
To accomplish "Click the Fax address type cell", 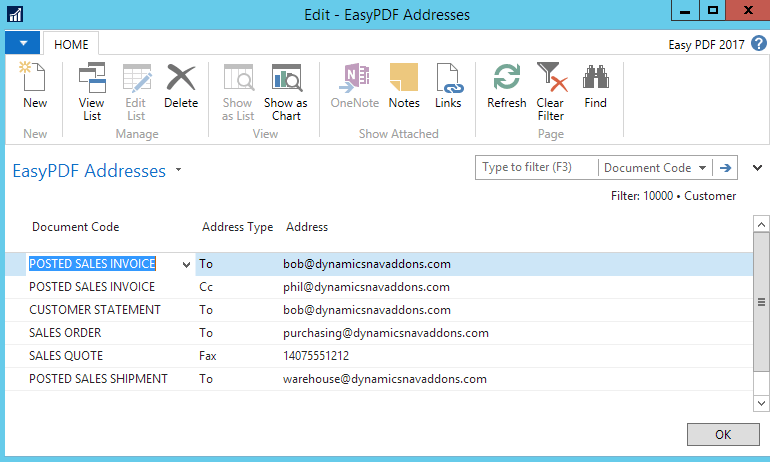I will click(x=208, y=356).
